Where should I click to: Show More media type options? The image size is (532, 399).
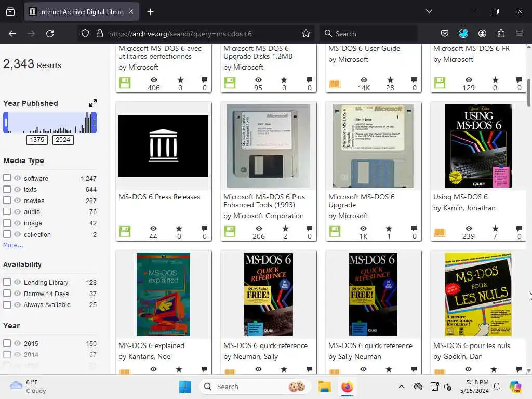point(13,245)
